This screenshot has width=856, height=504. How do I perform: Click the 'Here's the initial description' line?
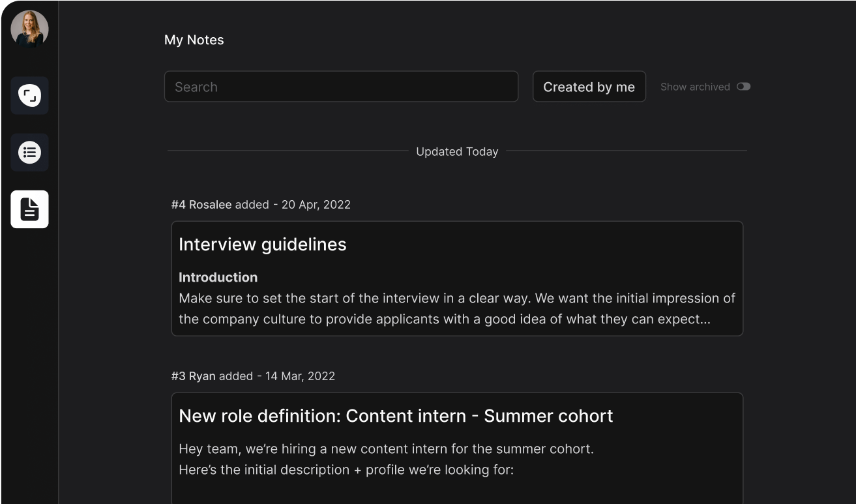(346, 469)
